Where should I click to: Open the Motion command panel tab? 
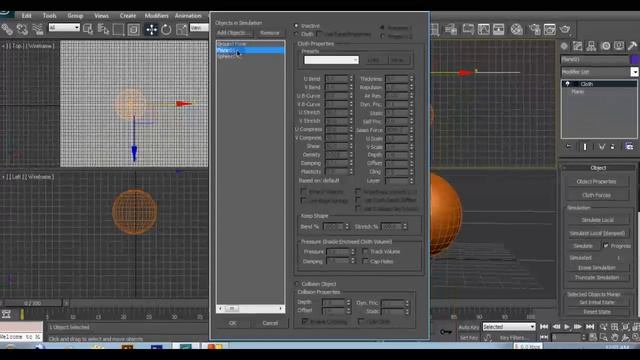[x=605, y=46]
